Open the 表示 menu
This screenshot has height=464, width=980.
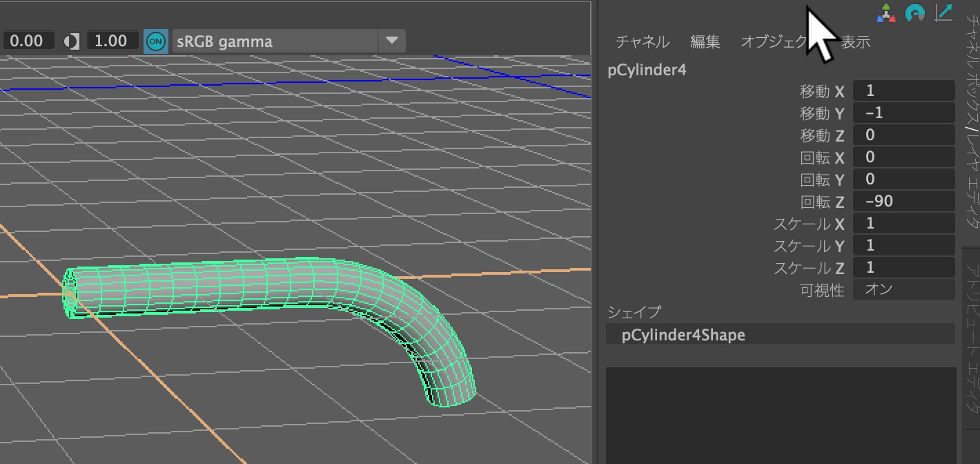click(856, 42)
